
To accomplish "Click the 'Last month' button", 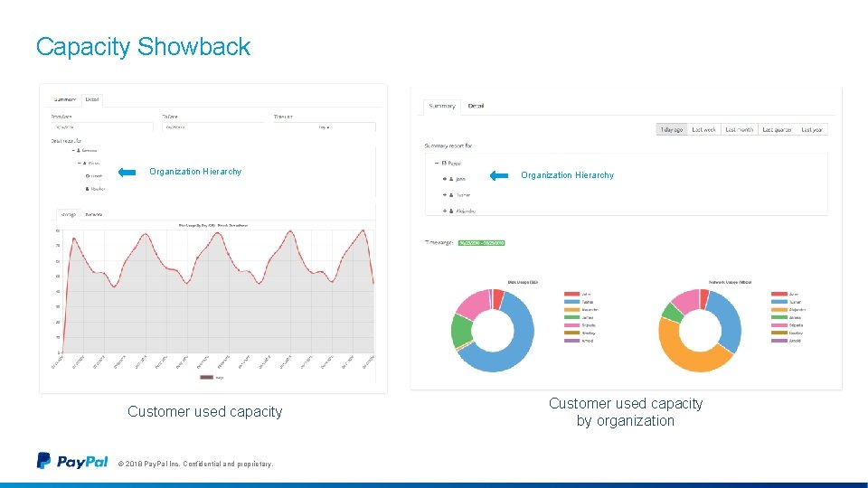I will coord(739,129).
